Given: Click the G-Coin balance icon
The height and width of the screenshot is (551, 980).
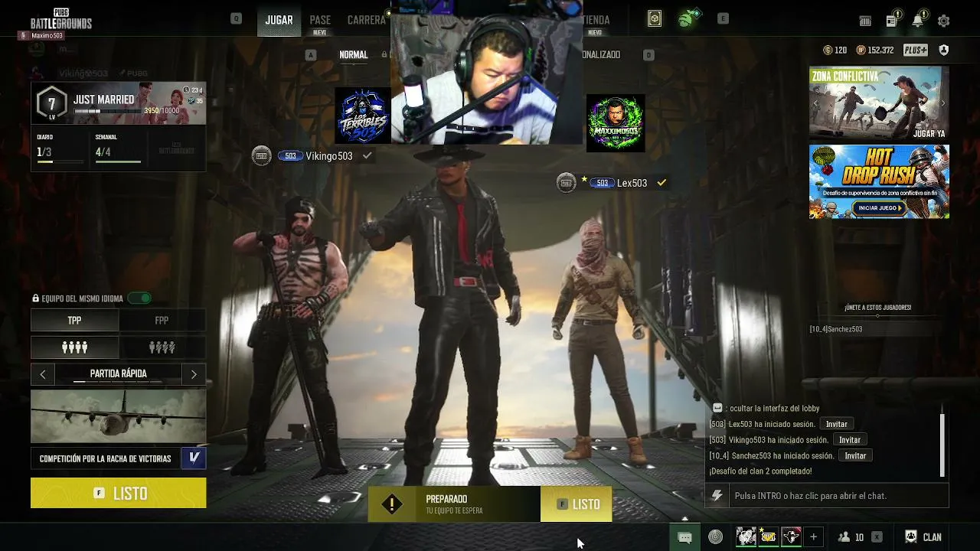Looking at the screenshot, I should [x=828, y=51].
